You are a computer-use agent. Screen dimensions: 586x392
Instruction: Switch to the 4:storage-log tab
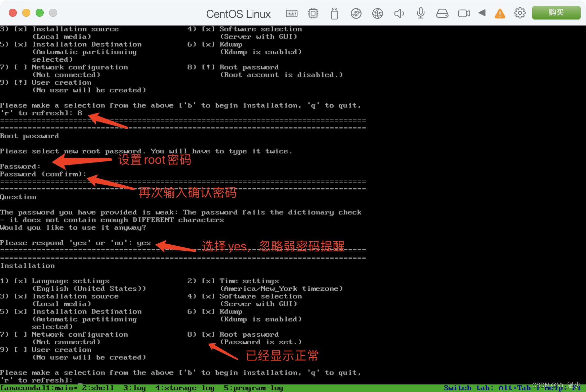coord(185,388)
